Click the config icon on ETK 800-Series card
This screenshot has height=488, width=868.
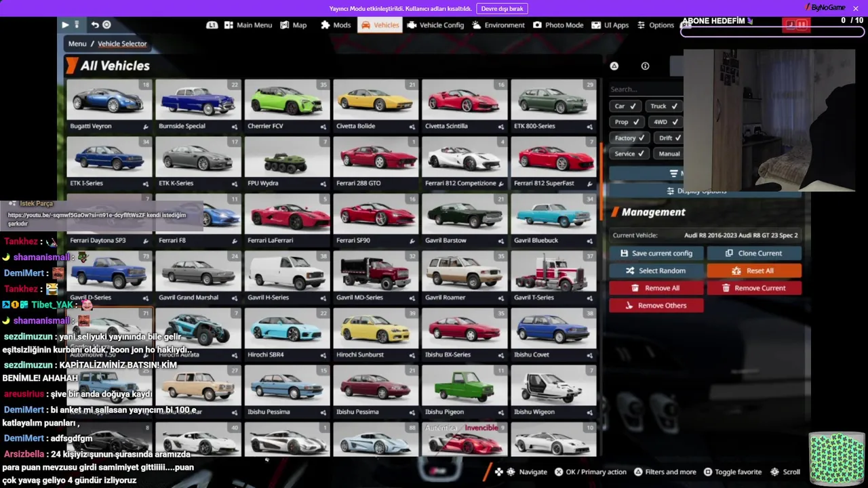(x=590, y=127)
